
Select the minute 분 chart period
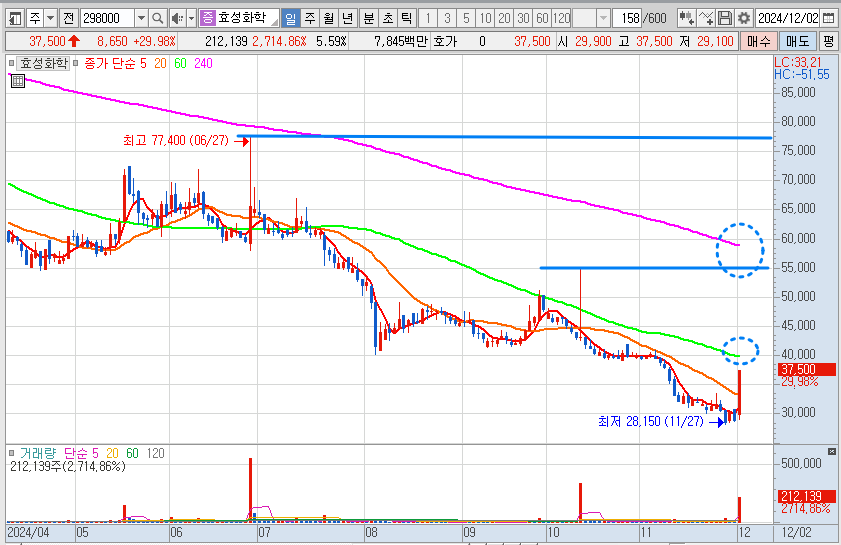pos(368,19)
